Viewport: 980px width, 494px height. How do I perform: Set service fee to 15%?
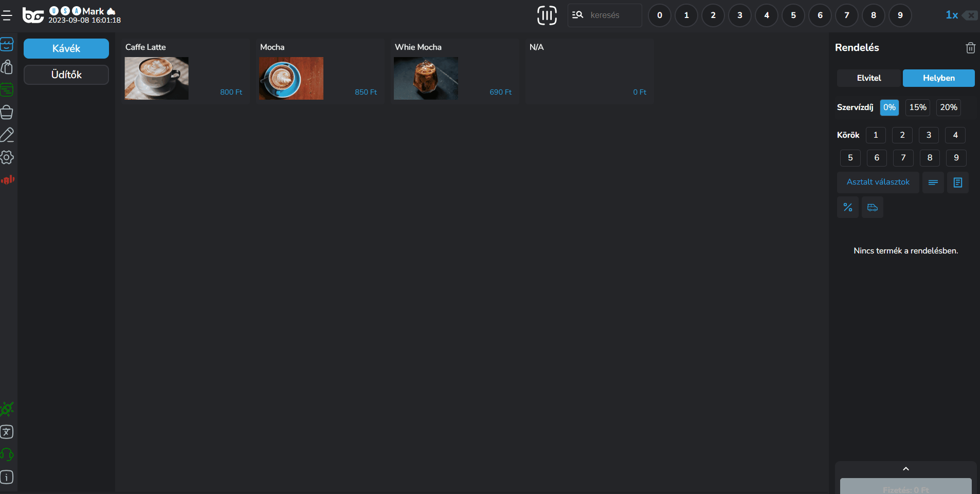[917, 107]
